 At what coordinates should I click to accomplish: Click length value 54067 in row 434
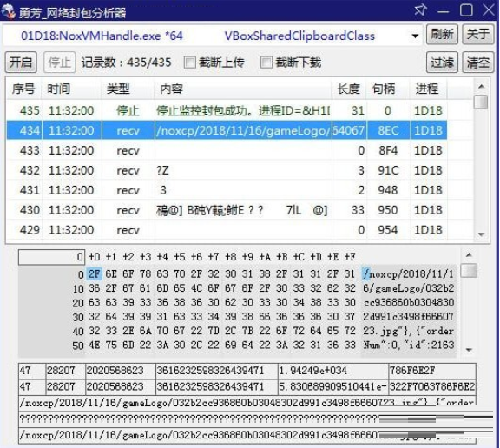[349, 130]
